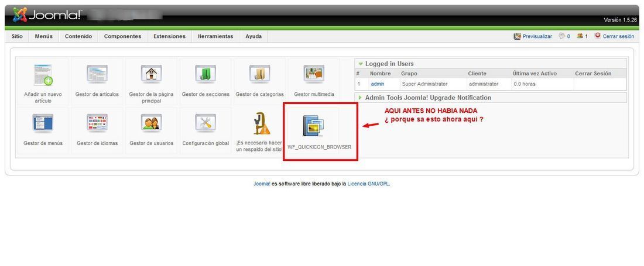Click the Cerrar sesión link
The image size is (644, 266).
pyautogui.click(x=618, y=36)
